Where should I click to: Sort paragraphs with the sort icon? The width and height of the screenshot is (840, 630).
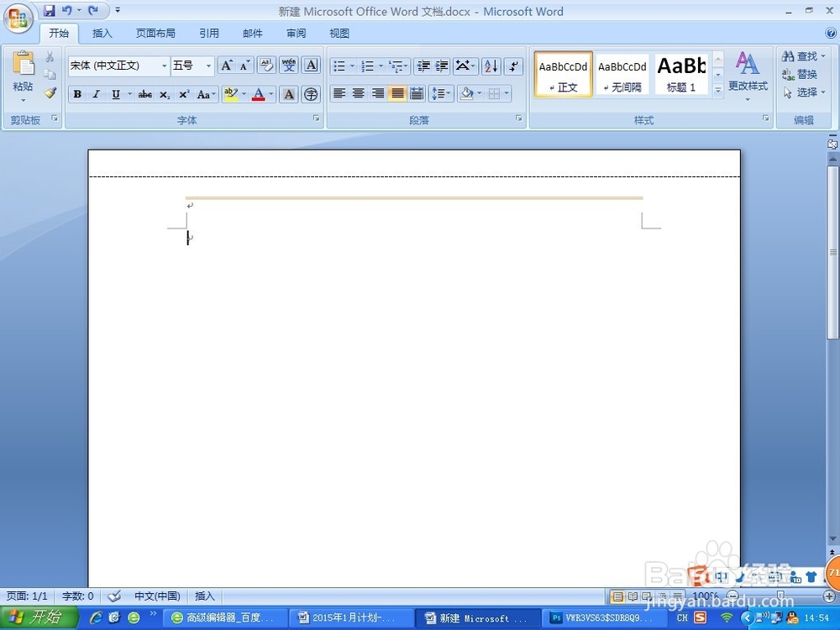pos(491,65)
